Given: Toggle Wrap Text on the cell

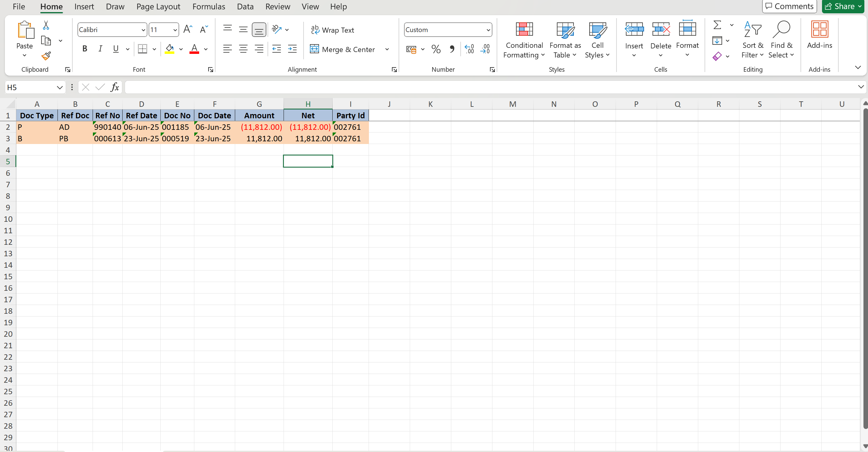Looking at the screenshot, I should (x=332, y=30).
